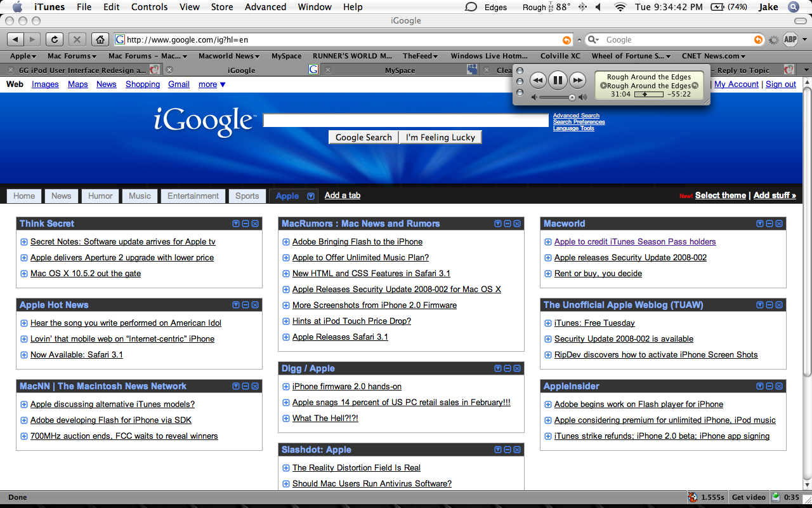Image resolution: width=812 pixels, height=508 pixels.
Task: Switch to the MySpace browser tab
Action: (400, 70)
